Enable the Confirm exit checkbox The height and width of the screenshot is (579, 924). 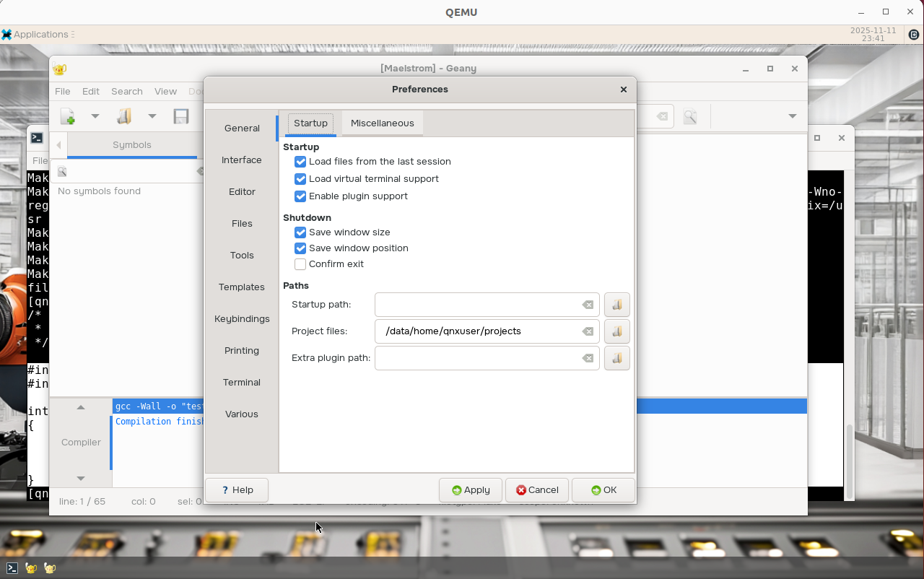[300, 264]
